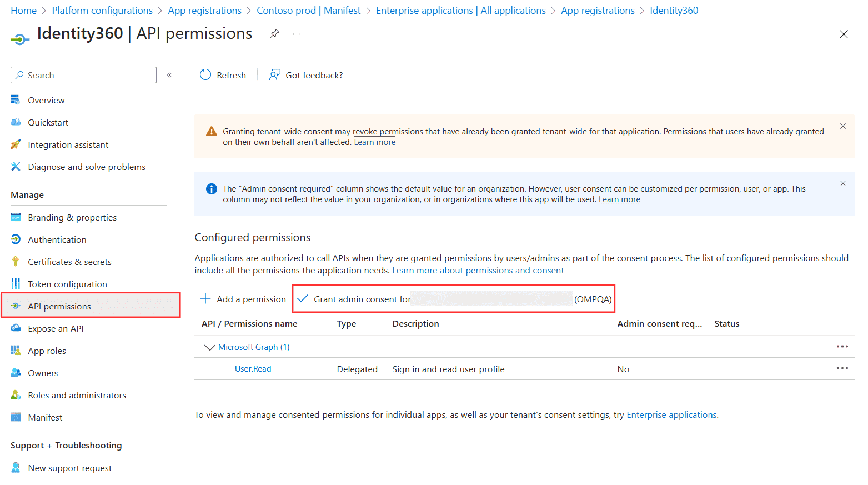Navigate to the Manifest page
The width and height of the screenshot is (868, 485).
point(44,417)
